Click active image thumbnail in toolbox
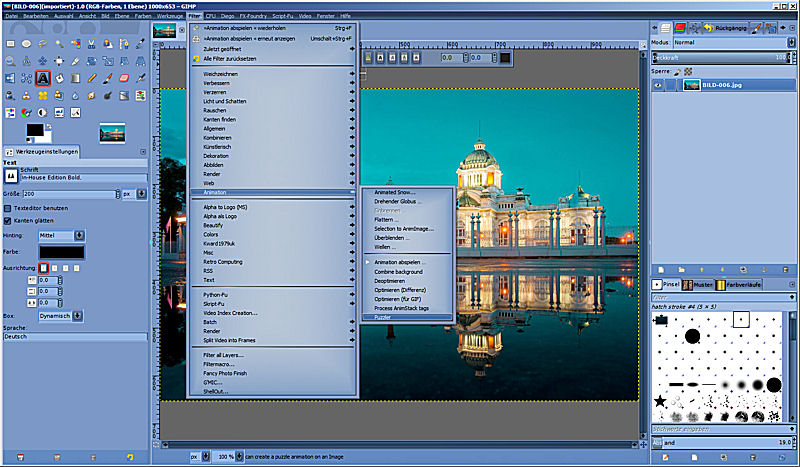This screenshot has height=467, width=800. 112,134
